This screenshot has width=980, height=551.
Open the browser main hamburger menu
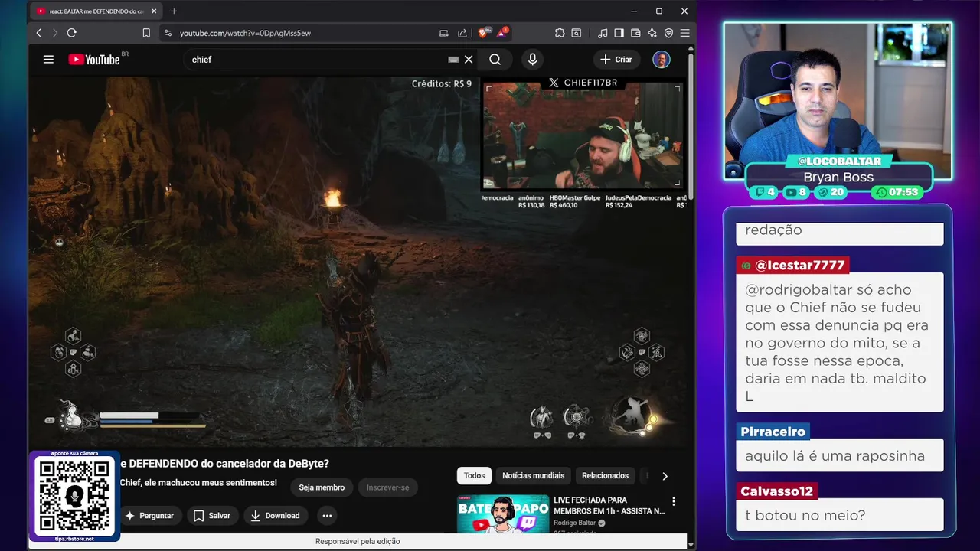point(684,33)
